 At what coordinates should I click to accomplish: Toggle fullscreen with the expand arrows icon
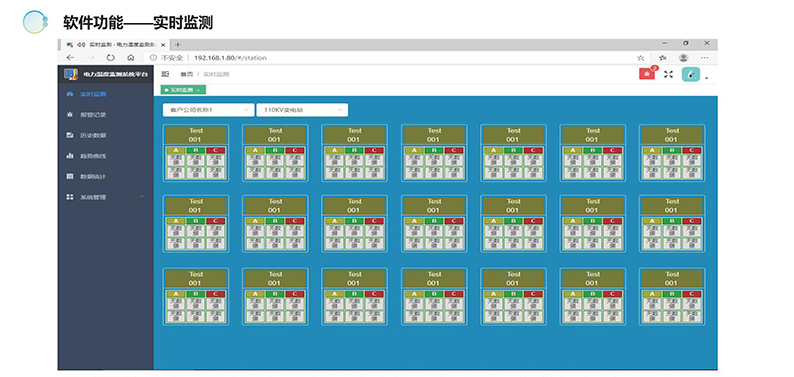668,74
